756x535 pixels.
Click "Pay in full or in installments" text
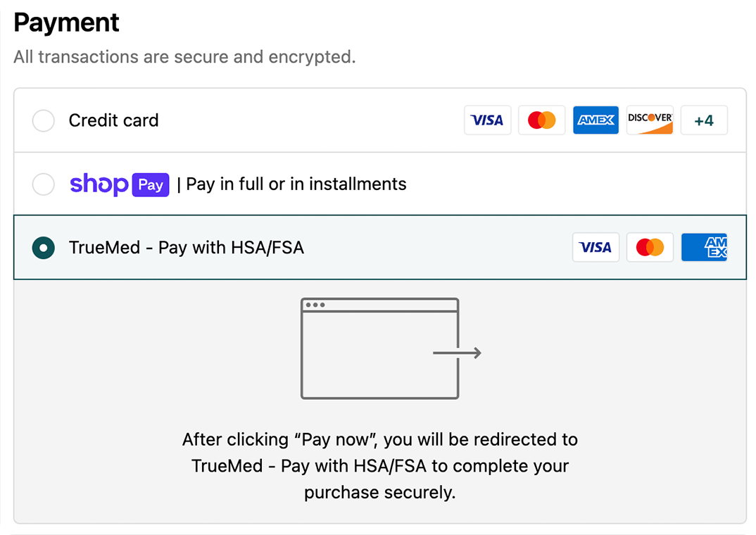(296, 184)
